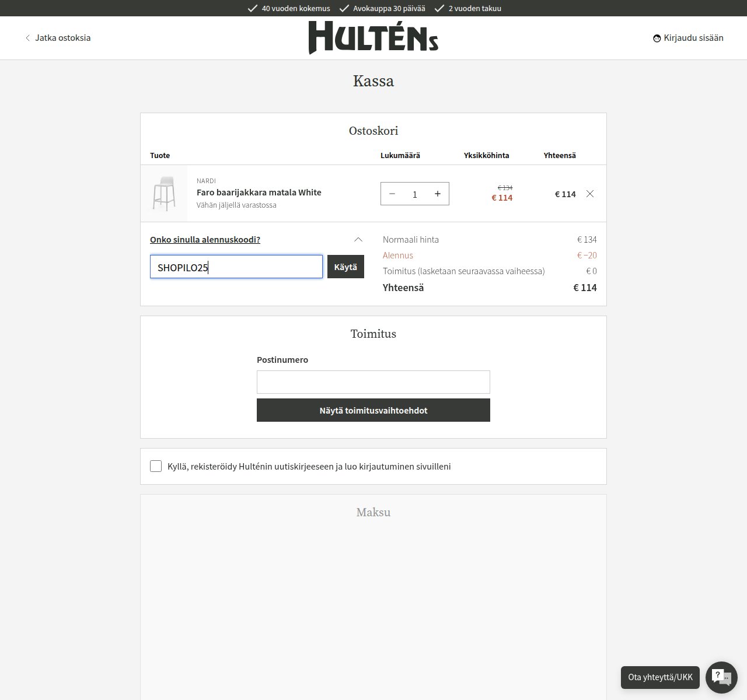The width and height of the screenshot is (747, 700).
Task: Click the Maksu section heading
Action: (373, 512)
